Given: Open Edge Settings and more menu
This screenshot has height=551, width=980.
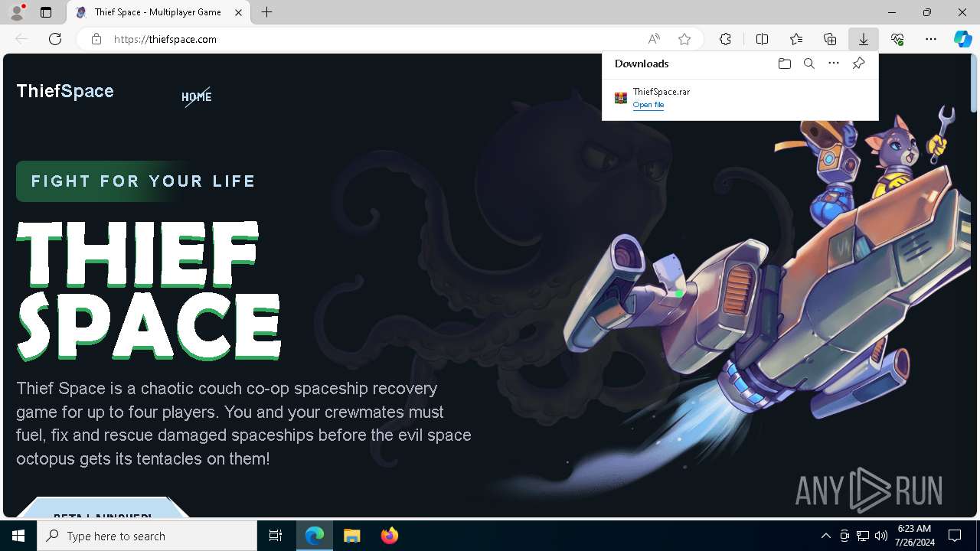Looking at the screenshot, I should (x=931, y=39).
